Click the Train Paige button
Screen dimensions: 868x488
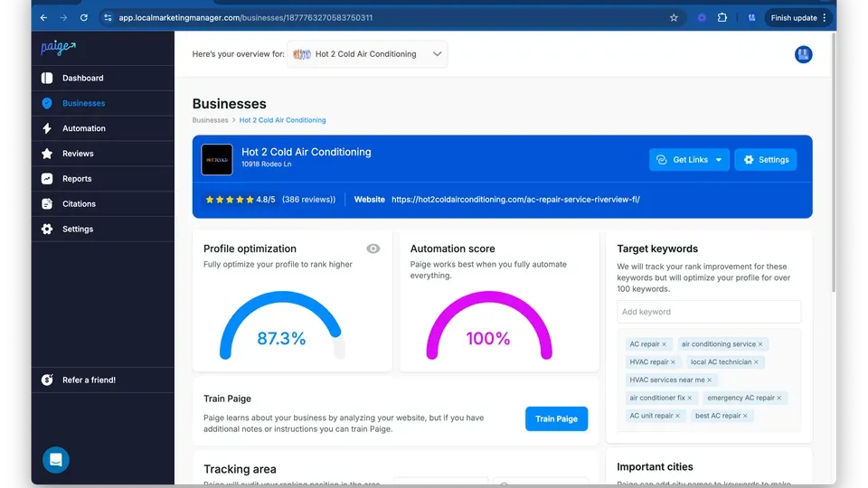(x=556, y=418)
